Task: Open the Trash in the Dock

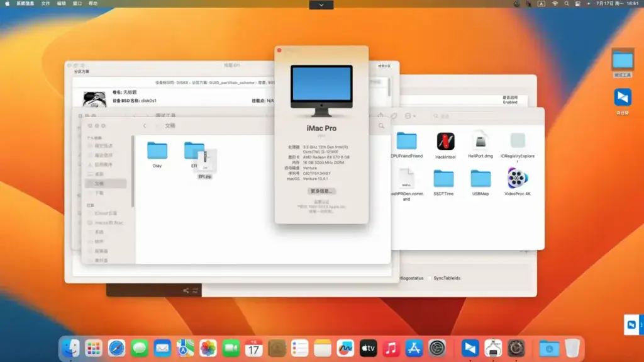Action: pos(572,348)
